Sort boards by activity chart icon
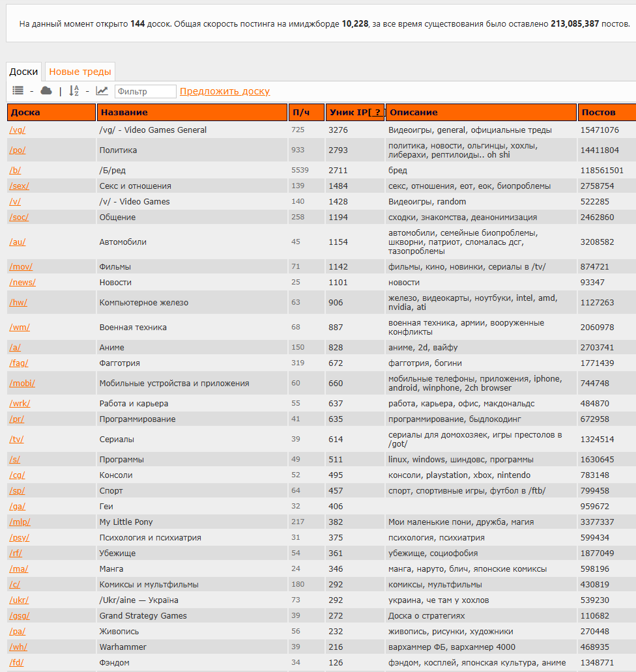The width and height of the screenshot is (636, 672). click(102, 91)
